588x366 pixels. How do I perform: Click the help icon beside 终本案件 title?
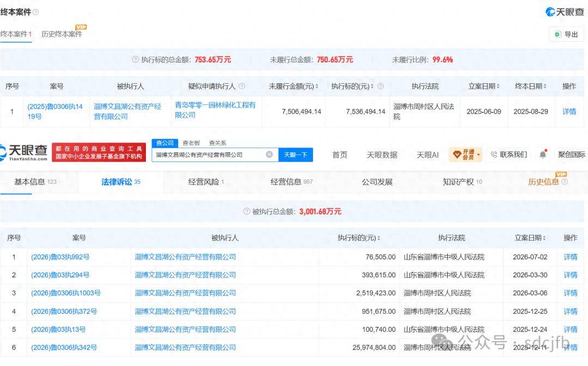pos(35,12)
